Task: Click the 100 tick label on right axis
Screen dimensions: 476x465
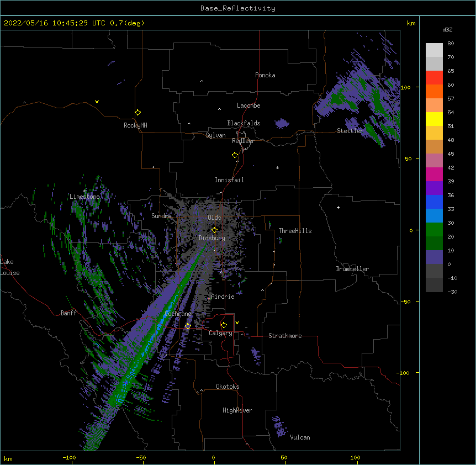Action: click(x=405, y=88)
